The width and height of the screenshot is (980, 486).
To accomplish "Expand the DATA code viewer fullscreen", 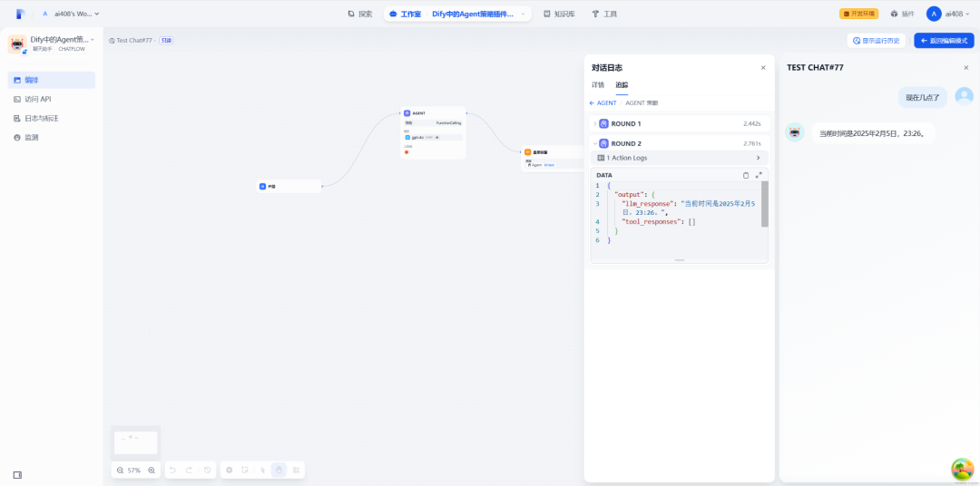I will tap(758, 175).
